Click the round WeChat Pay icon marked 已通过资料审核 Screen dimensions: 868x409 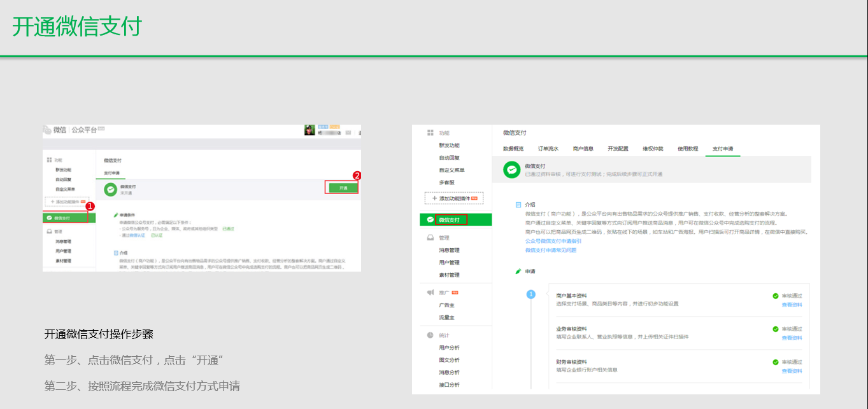point(511,170)
